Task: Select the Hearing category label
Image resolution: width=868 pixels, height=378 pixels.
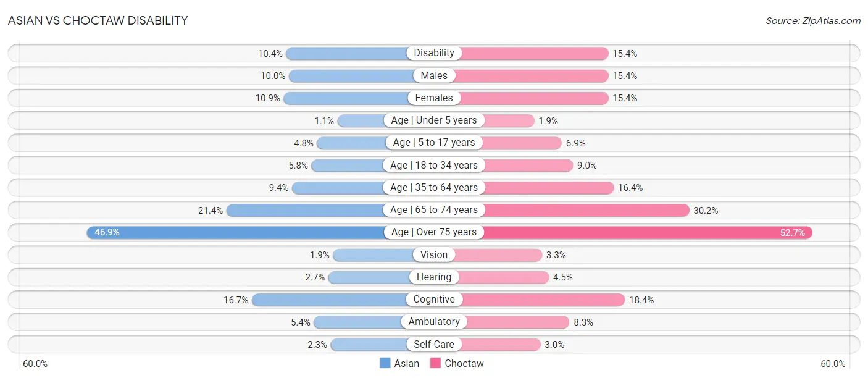Action: 434,277
